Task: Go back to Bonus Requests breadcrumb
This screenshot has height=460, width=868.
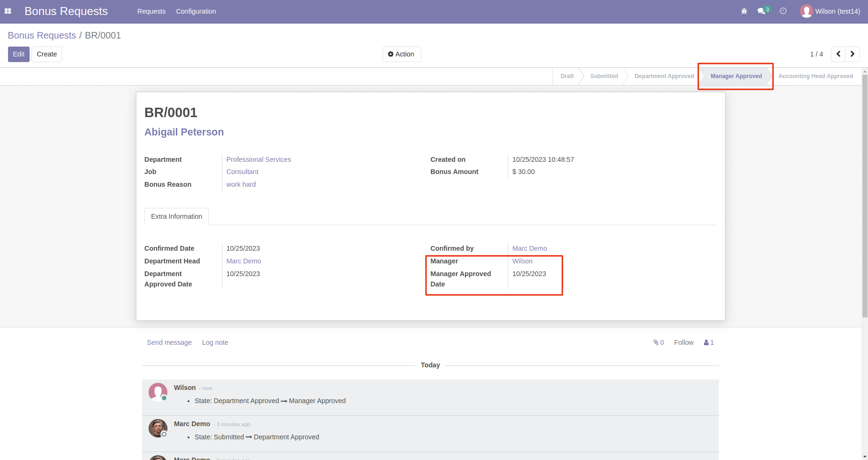Action: 42,35
